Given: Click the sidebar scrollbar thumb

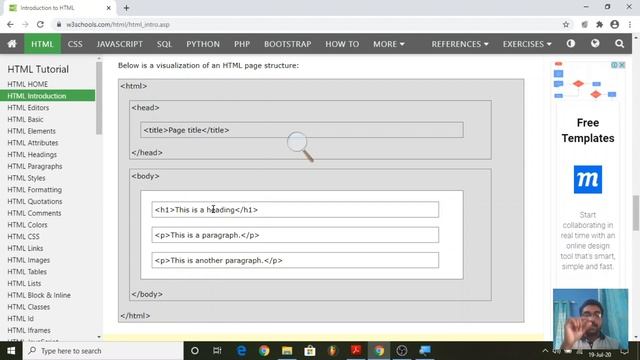Looking at the screenshot, I should click(99, 98).
